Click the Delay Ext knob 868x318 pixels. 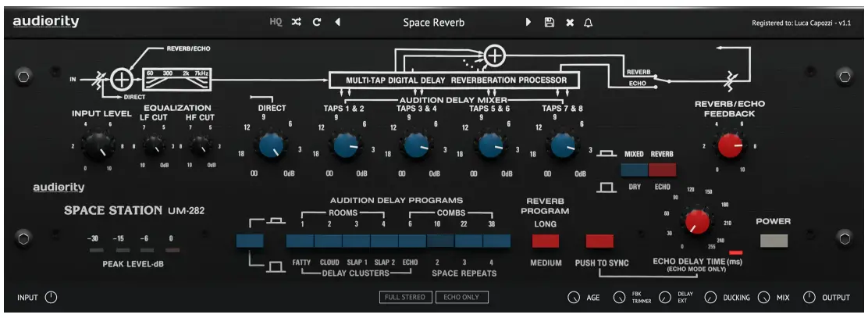[665, 298]
